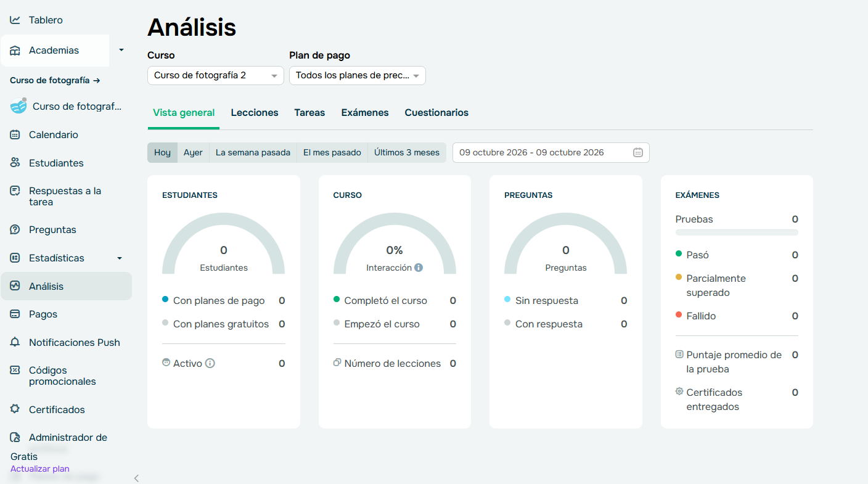The height and width of the screenshot is (484, 868).
Task: Open the Exámenes tab
Action: [x=365, y=113]
